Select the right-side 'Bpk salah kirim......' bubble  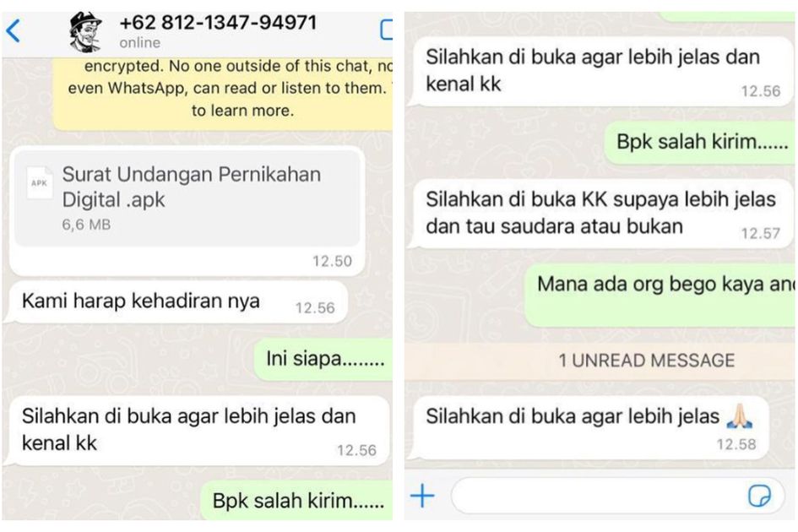tap(700, 142)
